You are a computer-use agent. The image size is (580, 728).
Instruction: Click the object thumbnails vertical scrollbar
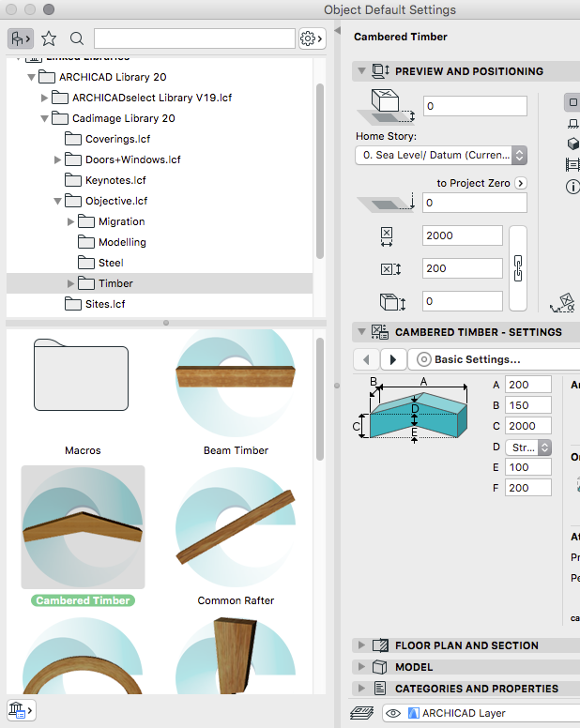(x=319, y=400)
